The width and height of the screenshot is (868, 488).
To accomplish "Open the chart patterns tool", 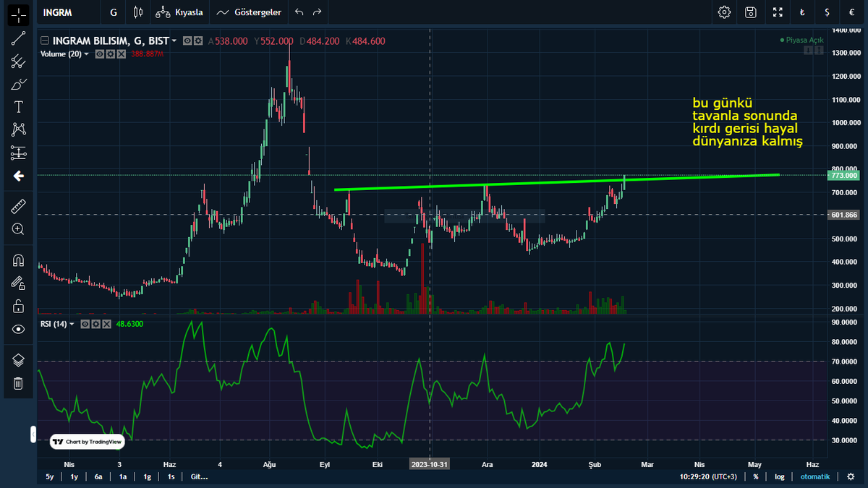I will (19, 129).
